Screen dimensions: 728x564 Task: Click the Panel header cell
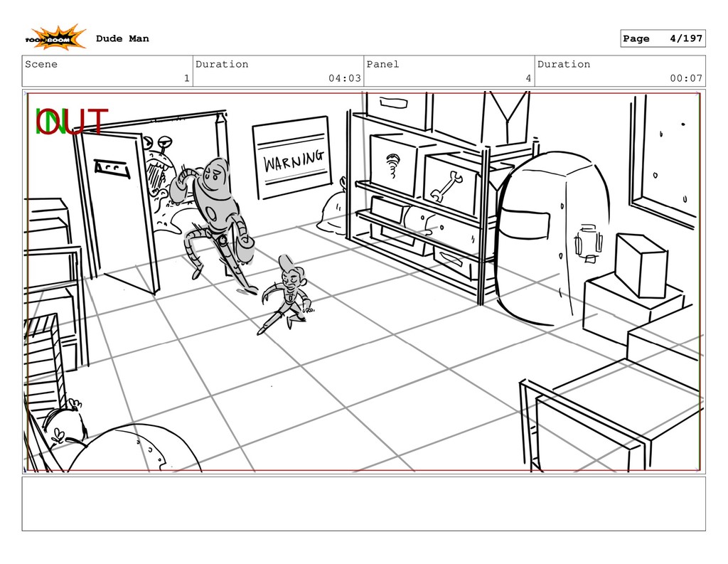pos(449,71)
